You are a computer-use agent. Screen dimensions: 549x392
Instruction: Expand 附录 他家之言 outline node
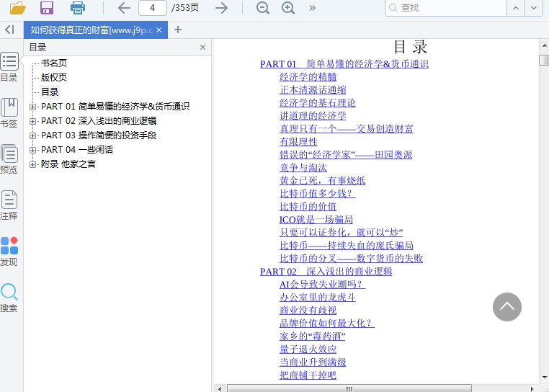(32, 164)
